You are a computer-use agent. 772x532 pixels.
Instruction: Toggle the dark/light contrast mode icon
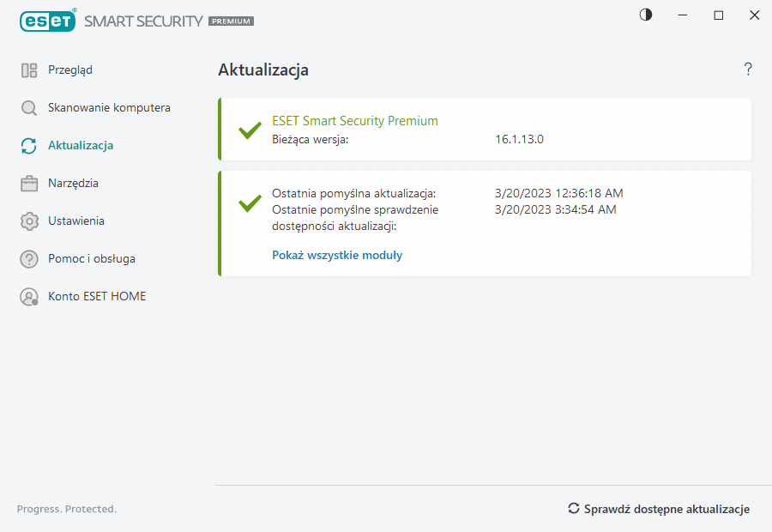[646, 15]
